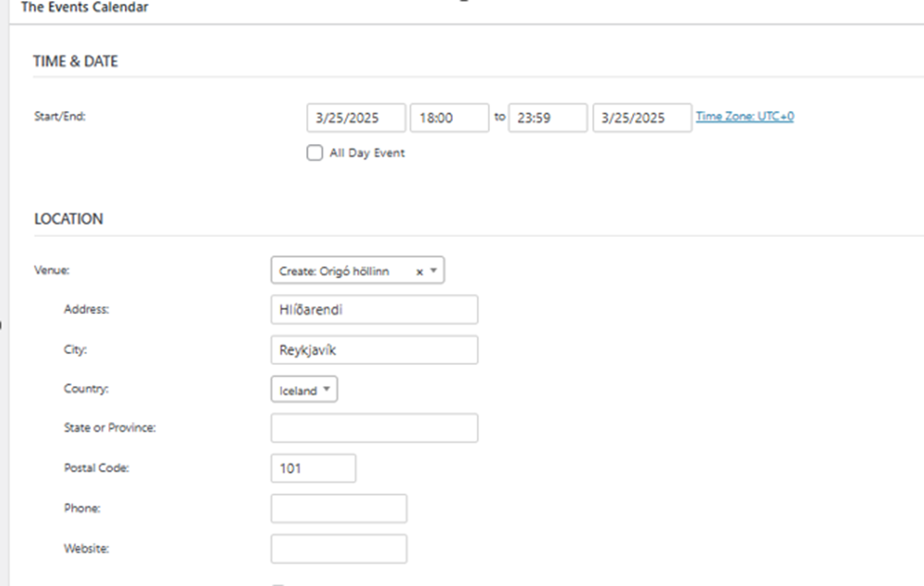Click the TIME & DATE section heading

[x=76, y=62]
